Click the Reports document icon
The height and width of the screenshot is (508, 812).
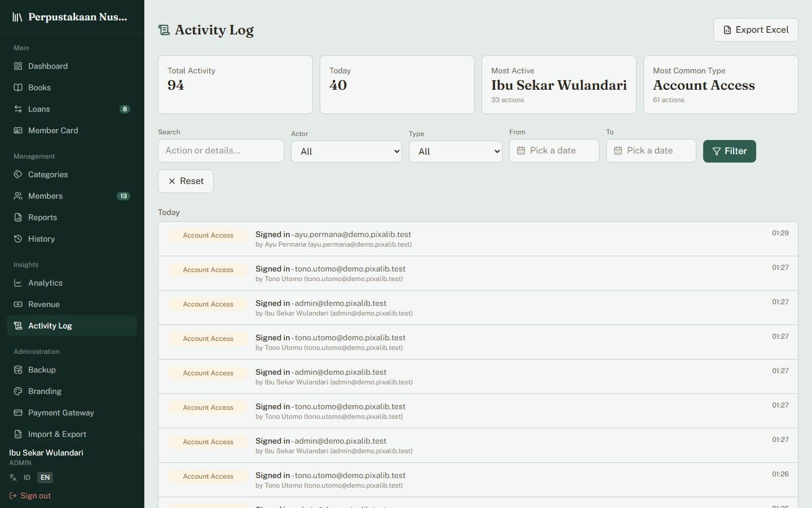tap(18, 217)
